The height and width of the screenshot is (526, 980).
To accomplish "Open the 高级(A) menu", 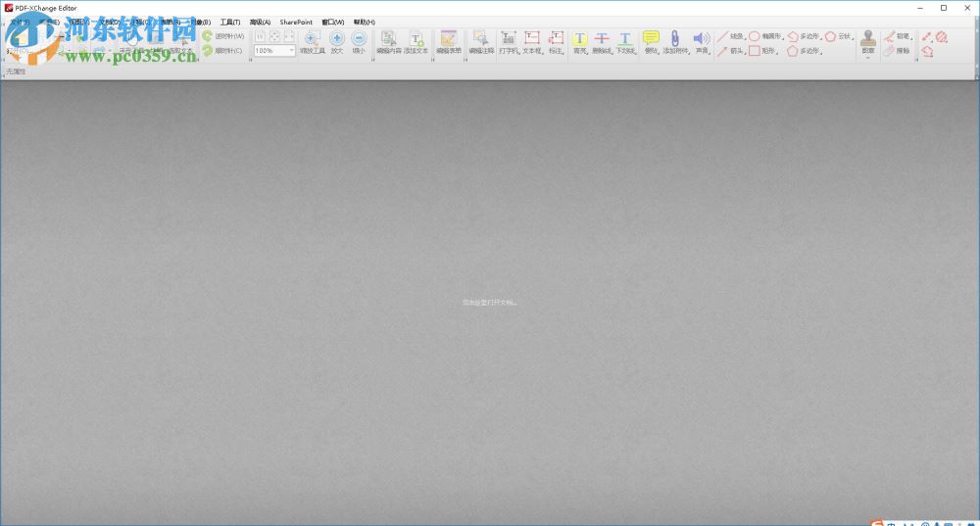I will 260,22.
